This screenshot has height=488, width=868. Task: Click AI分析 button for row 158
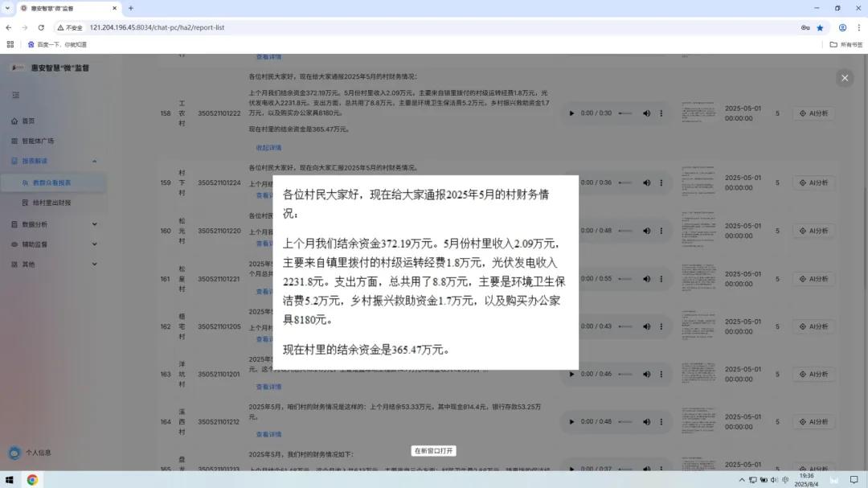[813, 113]
